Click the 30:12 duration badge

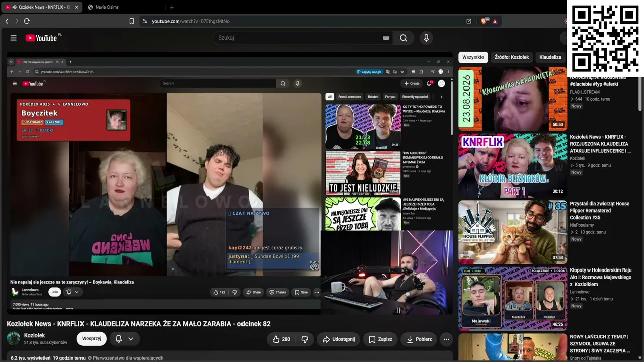click(558, 191)
